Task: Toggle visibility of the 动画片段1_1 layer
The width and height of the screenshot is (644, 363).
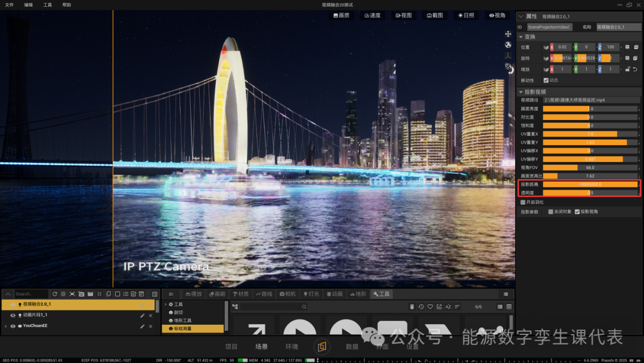Action: click(x=13, y=315)
